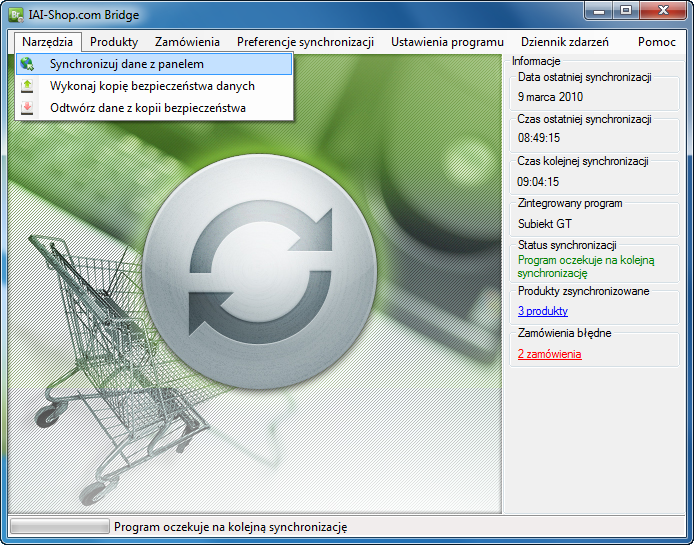Open the Zamówienia menu

pos(187,42)
